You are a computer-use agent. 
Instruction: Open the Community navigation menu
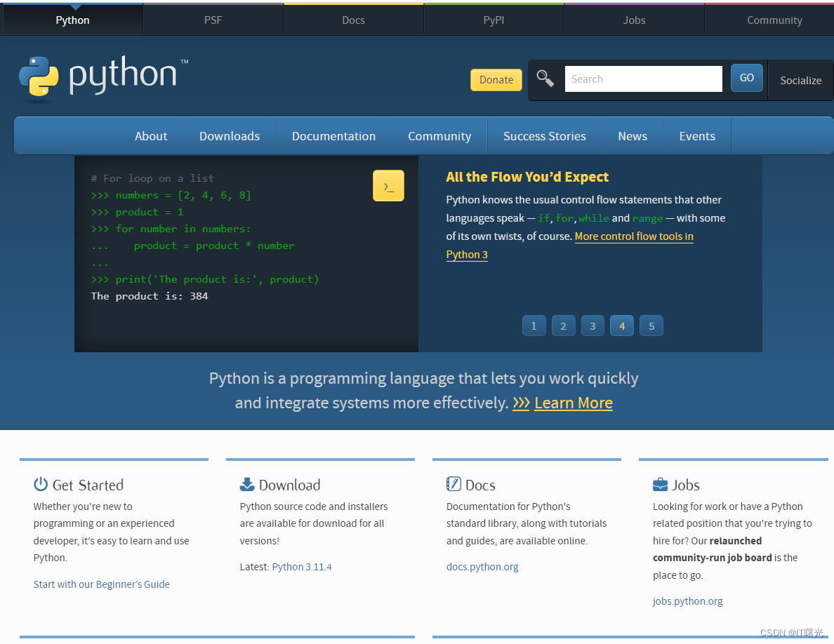(x=439, y=136)
